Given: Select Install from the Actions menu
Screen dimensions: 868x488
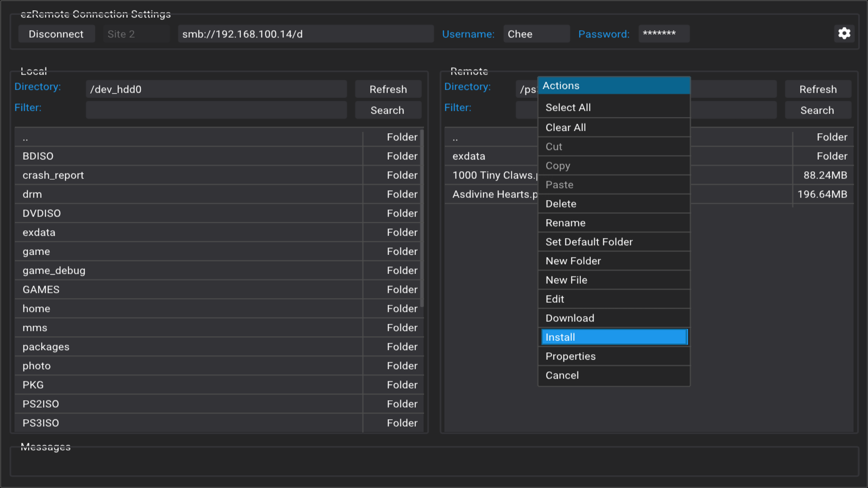Looking at the screenshot, I should [x=613, y=337].
